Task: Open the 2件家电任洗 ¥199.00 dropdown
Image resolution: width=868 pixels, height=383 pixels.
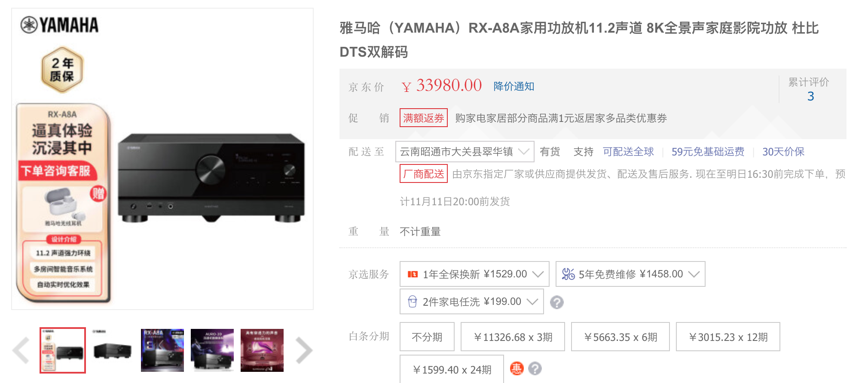Action: [x=472, y=301]
